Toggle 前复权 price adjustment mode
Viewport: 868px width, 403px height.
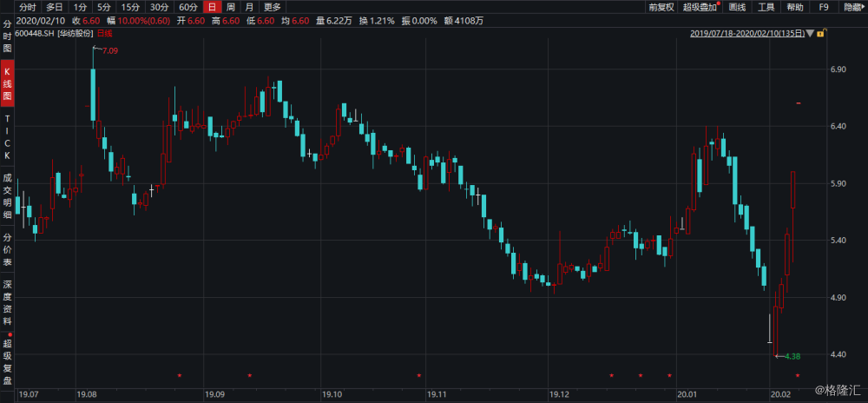tap(661, 7)
